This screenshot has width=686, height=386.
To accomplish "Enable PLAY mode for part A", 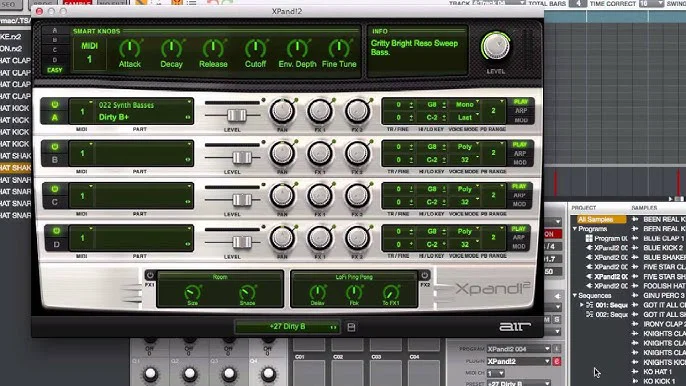I will (x=521, y=102).
